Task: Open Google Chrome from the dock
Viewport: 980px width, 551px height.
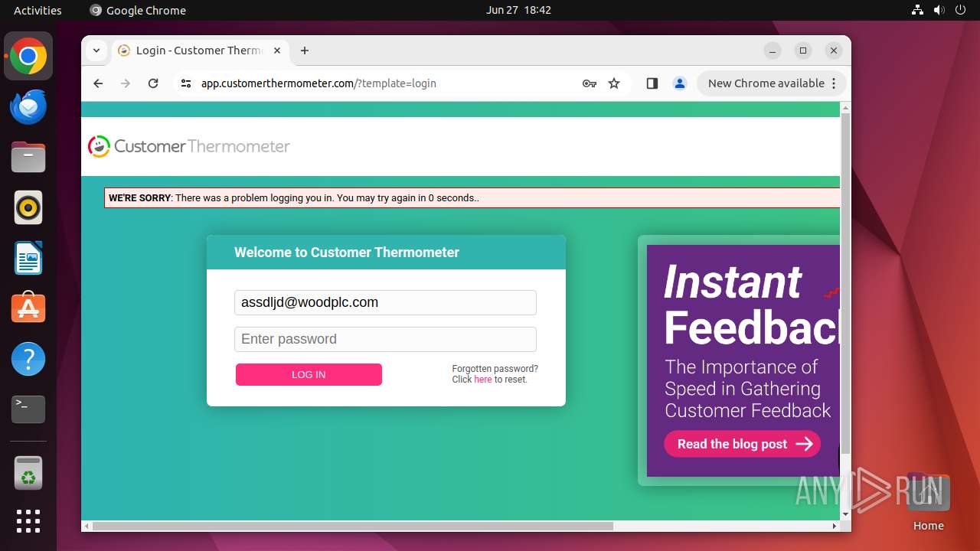Action: coord(28,57)
